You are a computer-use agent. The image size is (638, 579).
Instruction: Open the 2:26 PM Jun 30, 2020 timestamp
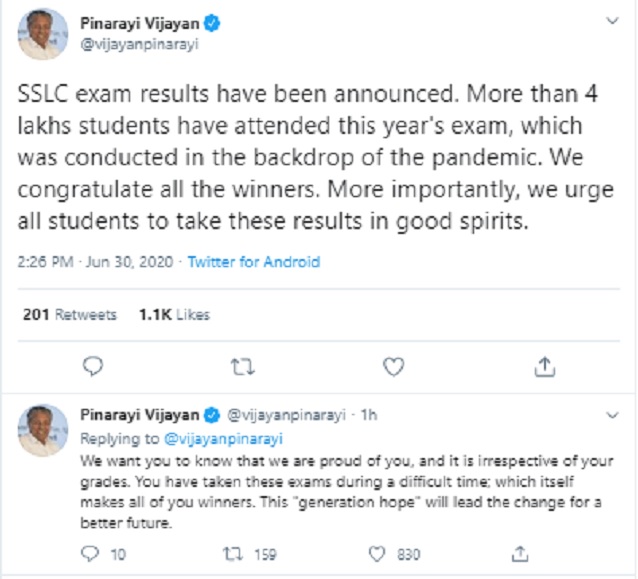click(x=98, y=262)
